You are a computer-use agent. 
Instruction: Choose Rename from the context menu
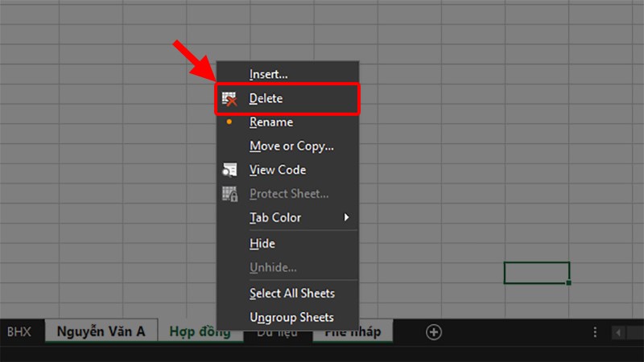(x=287, y=122)
